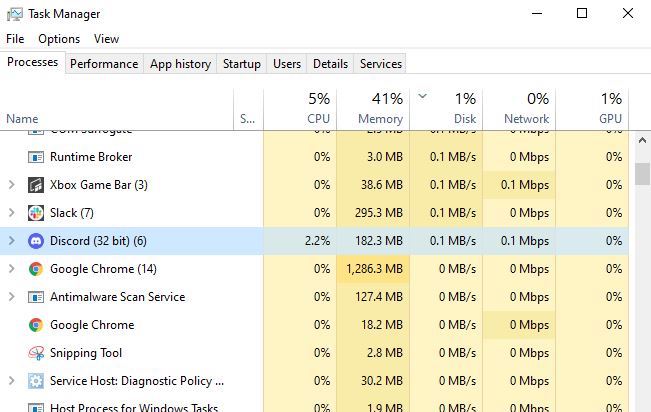
Task: Select the Snipping Tool process name
Action: pyautogui.click(x=86, y=353)
